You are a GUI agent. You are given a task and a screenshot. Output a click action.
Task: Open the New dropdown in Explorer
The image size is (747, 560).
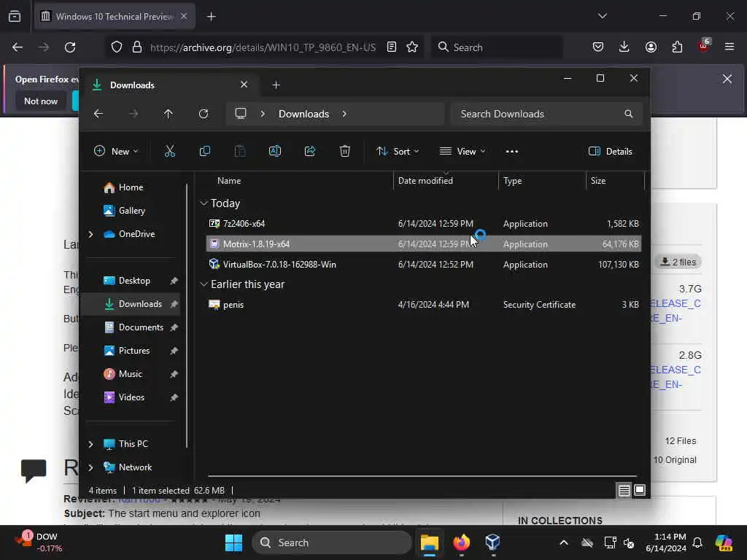[116, 152]
